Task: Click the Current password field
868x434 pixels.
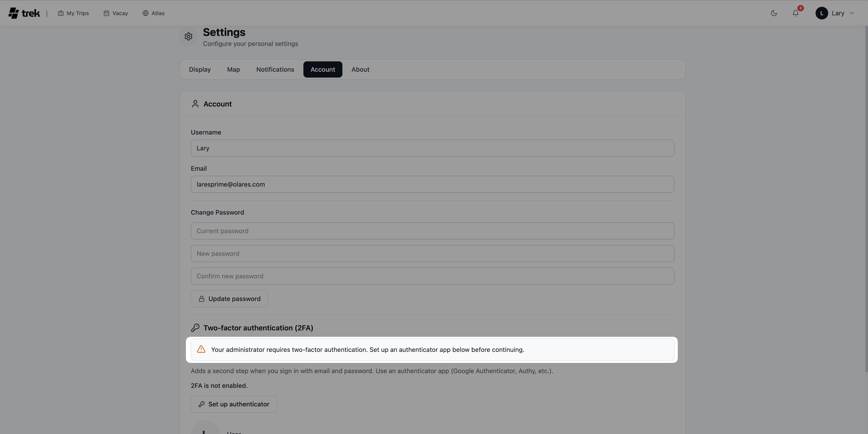Action: 432,231
